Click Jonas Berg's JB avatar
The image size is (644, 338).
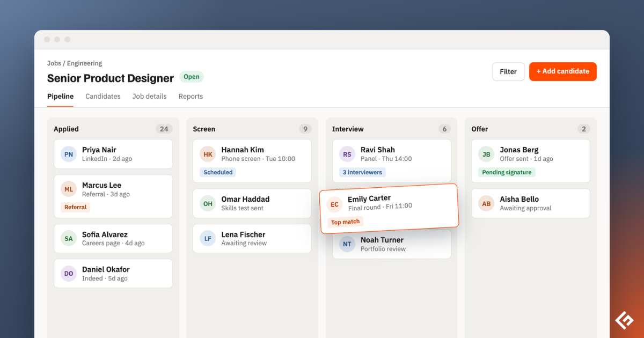pos(486,154)
